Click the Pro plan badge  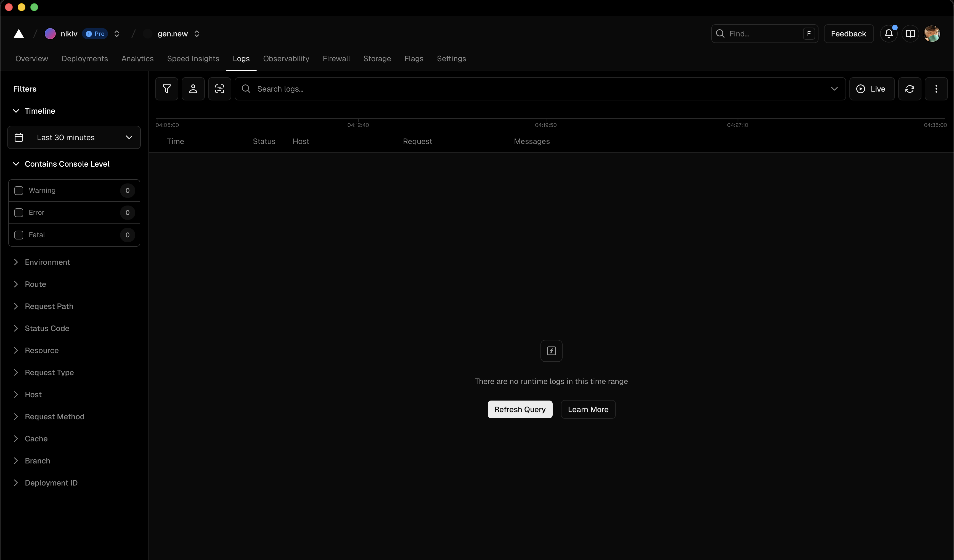point(95,34)
